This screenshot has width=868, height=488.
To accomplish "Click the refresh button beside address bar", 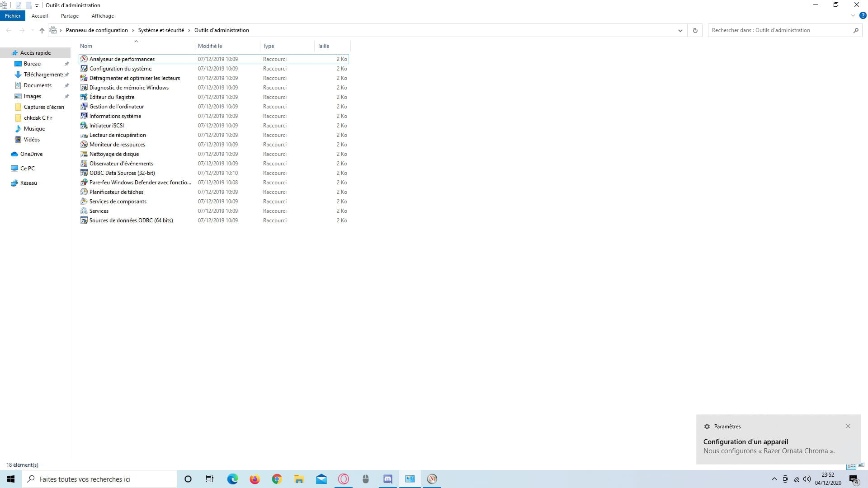I will click(695, 30).
